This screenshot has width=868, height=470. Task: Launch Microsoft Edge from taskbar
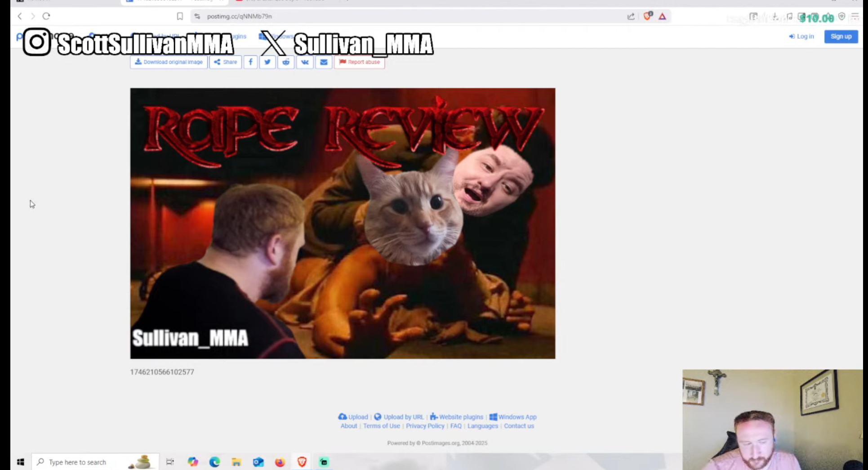coord(215,462)
